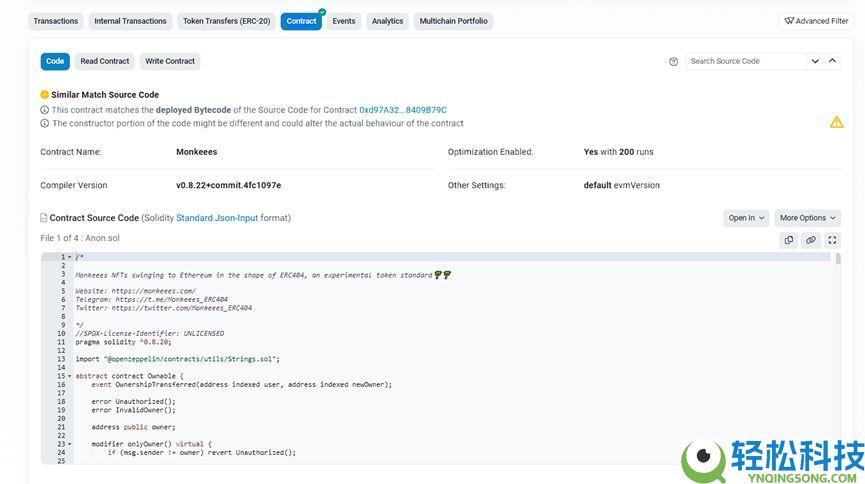Open the Read Contract section
Screen dimensions: 865x484
[105, 61]
